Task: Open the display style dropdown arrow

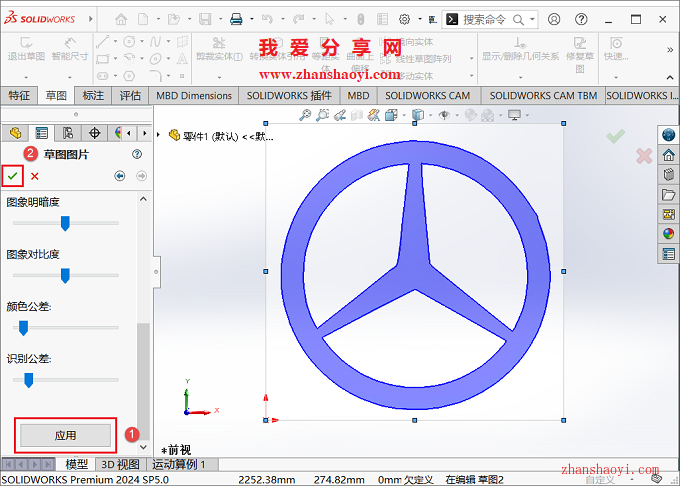Action: tap(429, 116)
